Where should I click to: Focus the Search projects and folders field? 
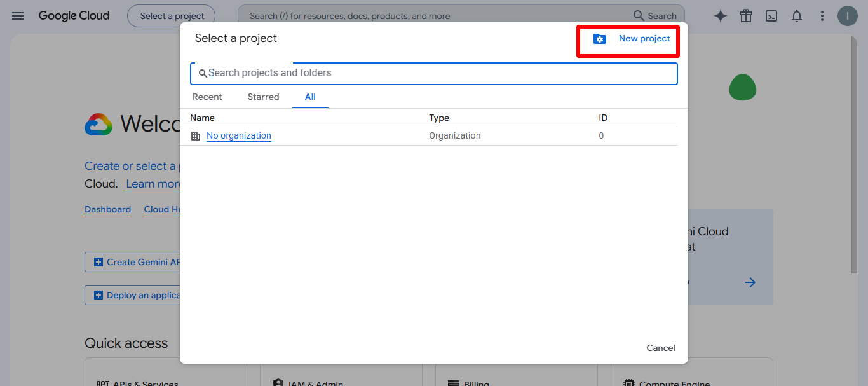pyautogui.click(x=434, y=74)
